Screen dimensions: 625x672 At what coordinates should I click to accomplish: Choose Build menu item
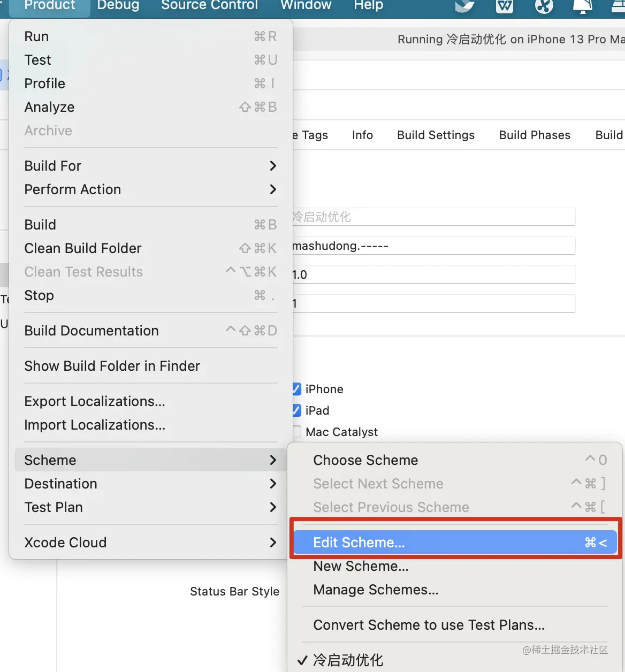151,225
